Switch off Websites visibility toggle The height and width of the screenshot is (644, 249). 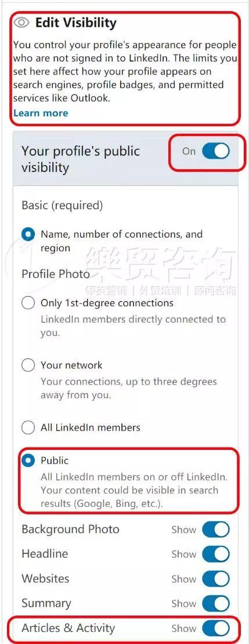(216, 579)
